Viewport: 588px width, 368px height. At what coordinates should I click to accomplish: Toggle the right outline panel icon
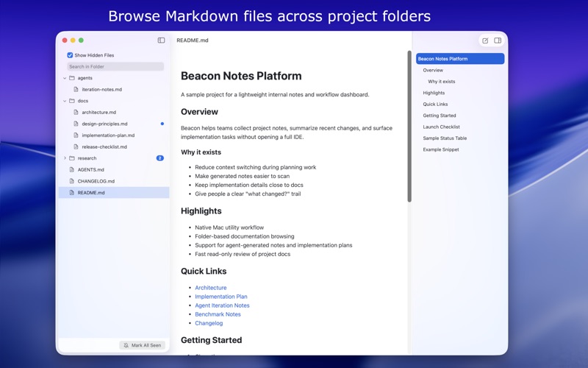coord(498,40)
